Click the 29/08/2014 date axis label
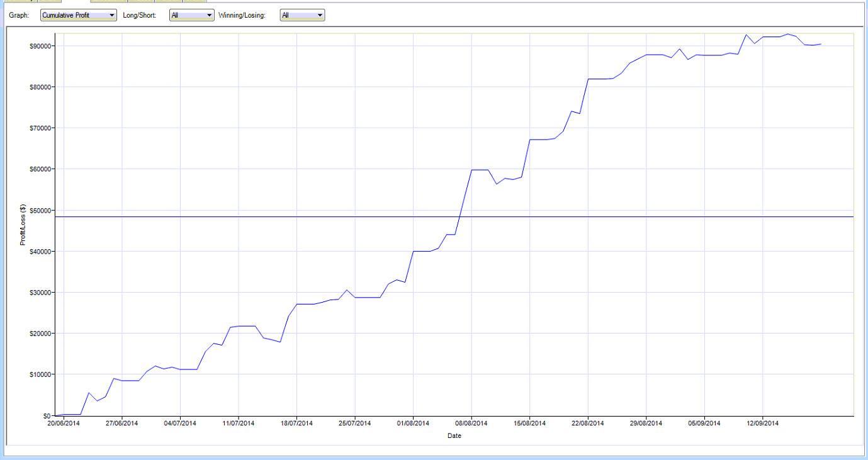Viewport: 868px width, 460px height. tap(646, 424)
